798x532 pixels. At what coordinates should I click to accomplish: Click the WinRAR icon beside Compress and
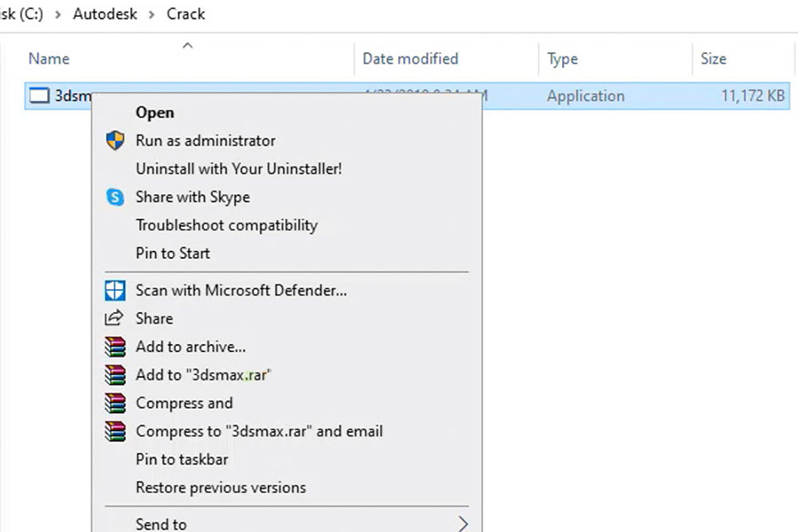[x=115, y=403]
